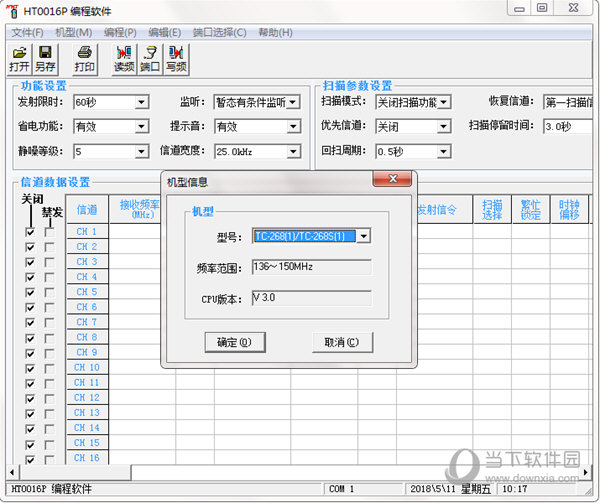600x503 pixels.
Task: Toggle the 关闭 checkbox for CH 7
Action: pyautogui.click(x=30, y=323)
